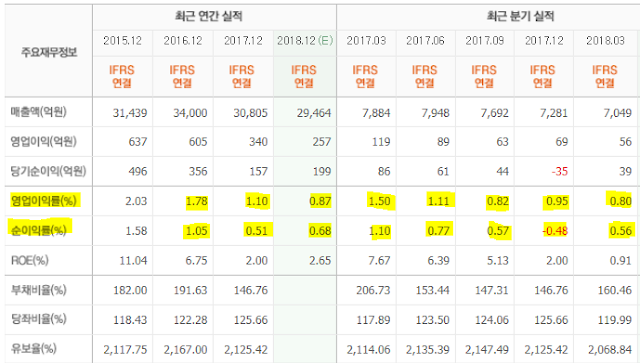Image resolution: width=640 pixels, height=363 pixels.
Task: Click the highlighted operating margin 1.78
Action: pos(196,201)
